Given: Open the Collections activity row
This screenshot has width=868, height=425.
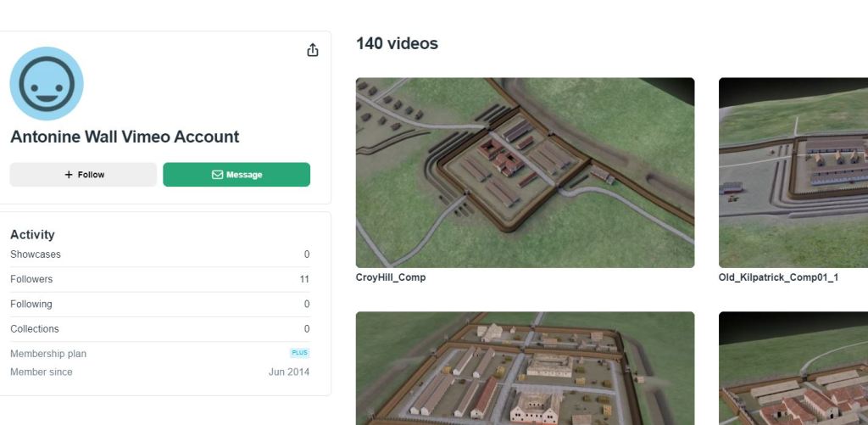Looking at the screenshot, I should pos(160,328).
